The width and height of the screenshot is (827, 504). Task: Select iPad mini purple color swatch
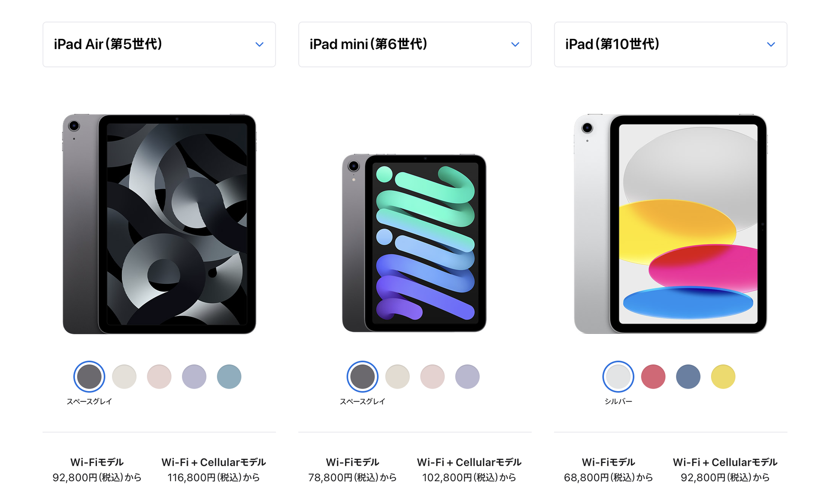pos(467,376)
